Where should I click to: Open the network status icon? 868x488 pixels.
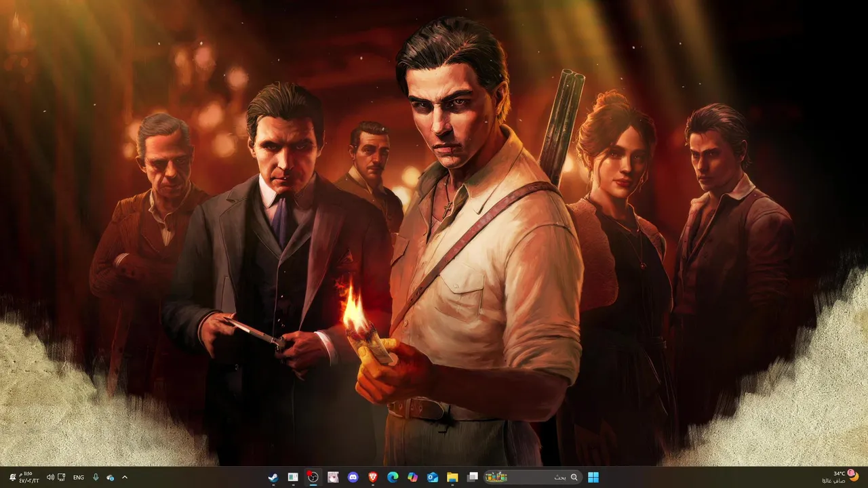(x=62, y=477)
